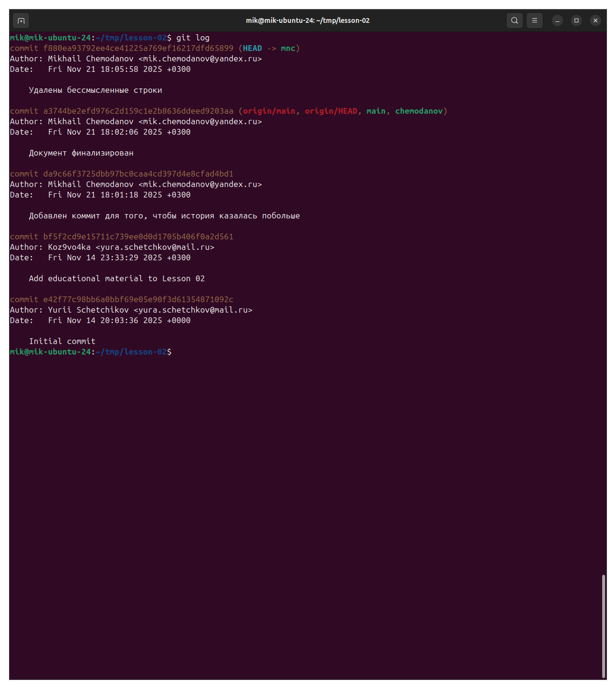Open the terminal hamburger menu
This screenshot has width=616, height=689.
pyautogui.click(x=534, y=20)
